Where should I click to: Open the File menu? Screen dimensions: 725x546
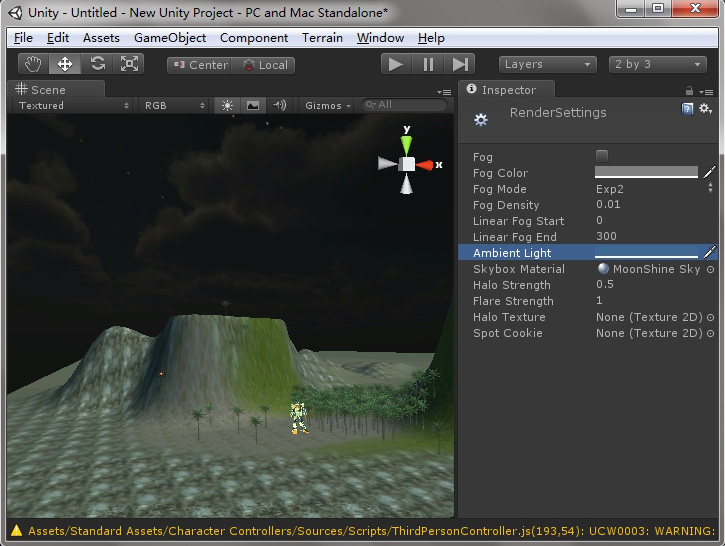tap(23, 38)
